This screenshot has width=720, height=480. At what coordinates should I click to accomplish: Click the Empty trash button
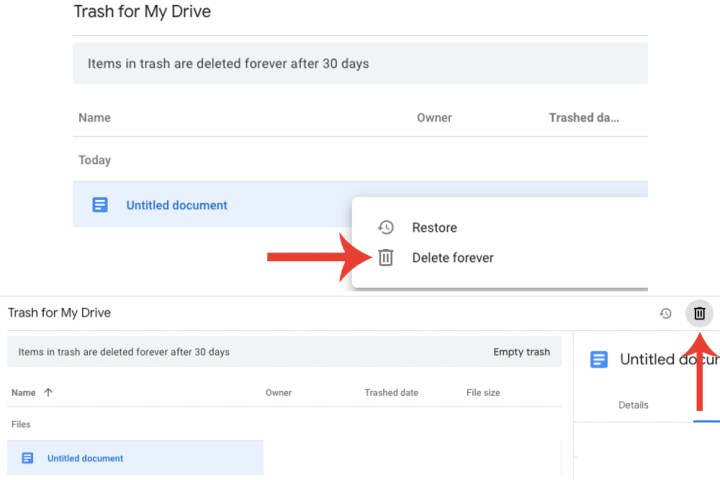click(x=521, y=352)
